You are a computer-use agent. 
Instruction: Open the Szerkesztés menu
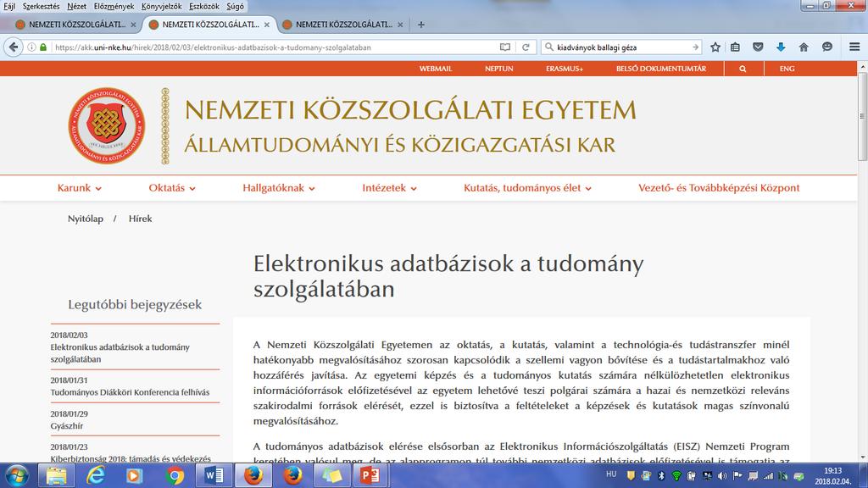click(41, 7)
